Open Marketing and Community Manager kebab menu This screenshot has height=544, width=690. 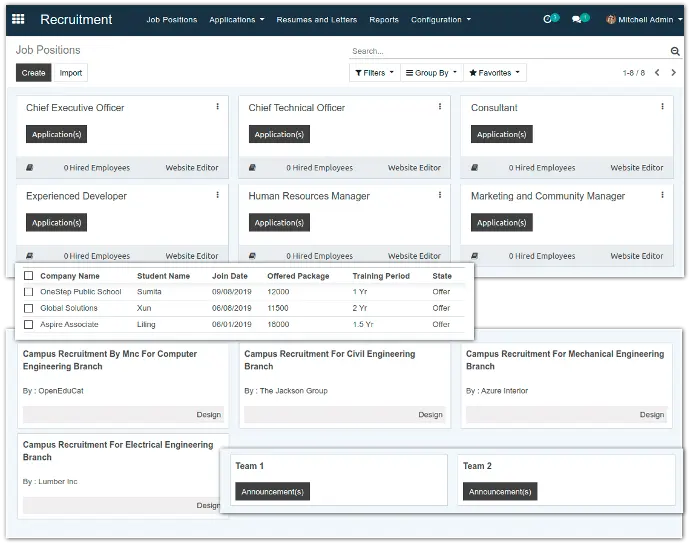pos(662,195)
